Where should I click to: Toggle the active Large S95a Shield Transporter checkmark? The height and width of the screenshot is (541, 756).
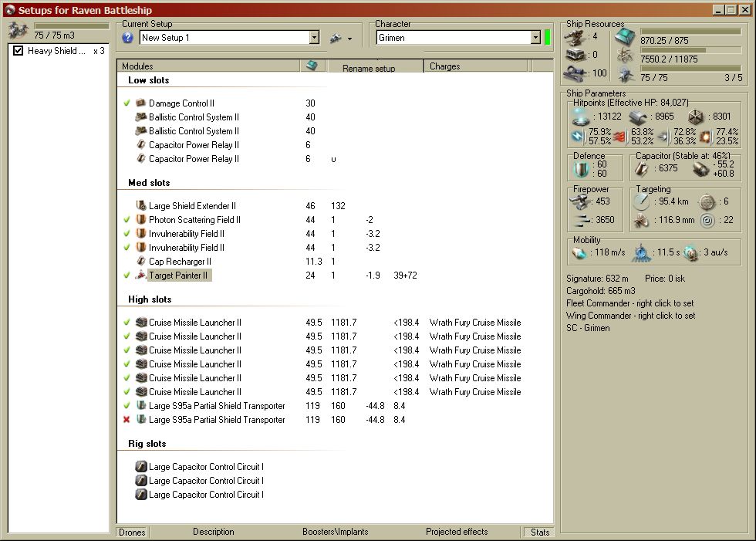[127, 405]
